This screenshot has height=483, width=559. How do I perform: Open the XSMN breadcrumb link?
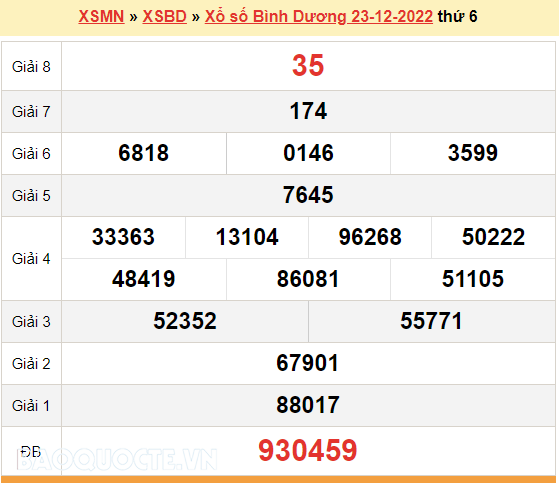101,16
